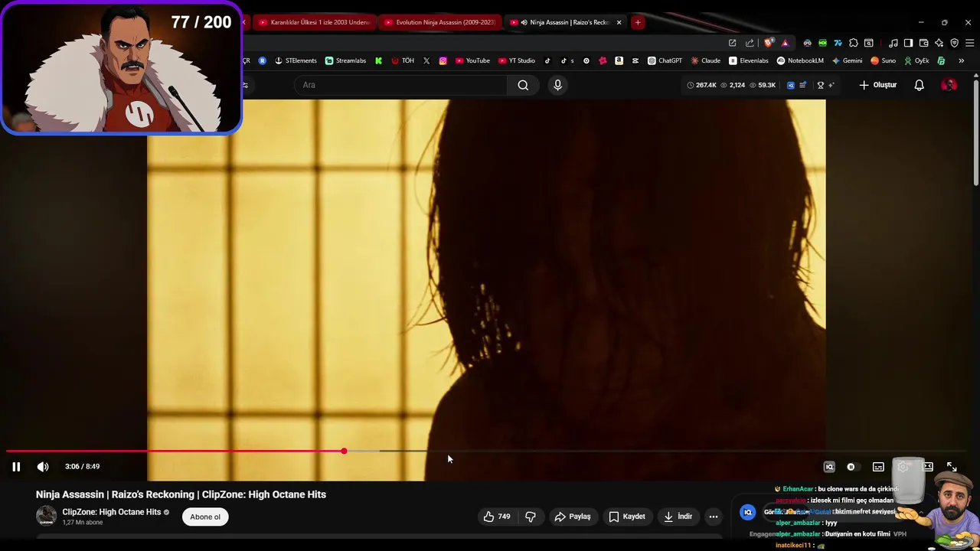Switch to Evolution Ninja Assassin tab
This screenshot has height=551, width=980.
440,22
